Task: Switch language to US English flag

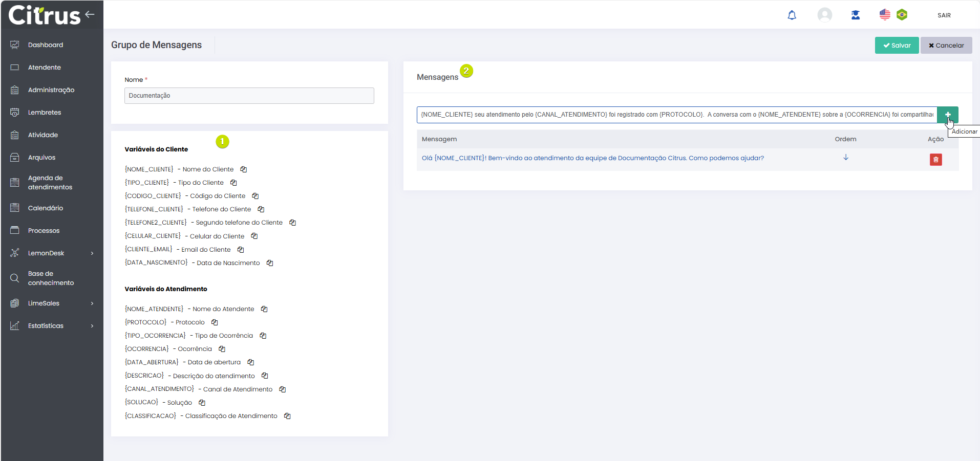Action: (885, 15)
